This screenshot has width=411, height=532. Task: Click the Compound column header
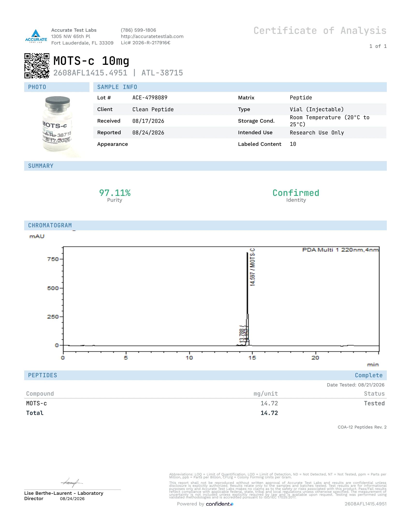click(x=40, y=394)
